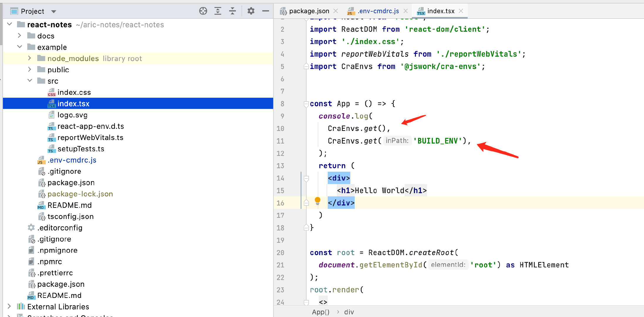The height and width of the screenshot is (317, 644).
Task: Collapse the example folder
Action: click(20, 47)
